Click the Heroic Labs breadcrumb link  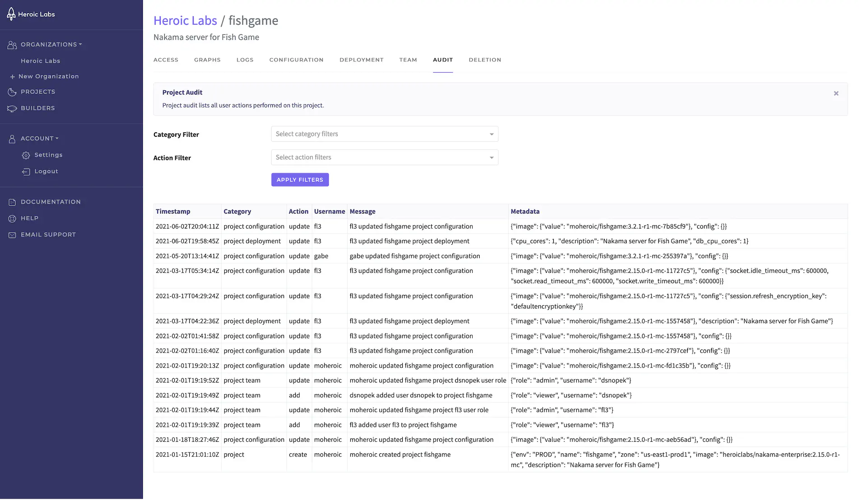[185, 20]
